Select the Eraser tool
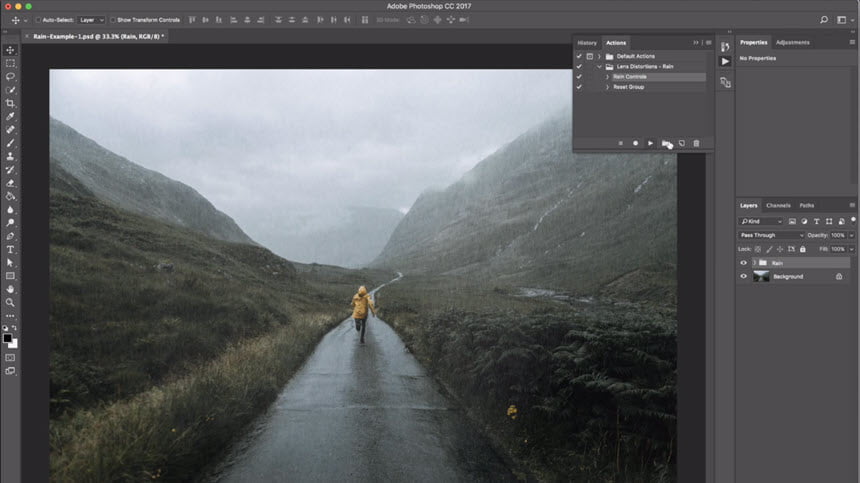 (10, 183)
